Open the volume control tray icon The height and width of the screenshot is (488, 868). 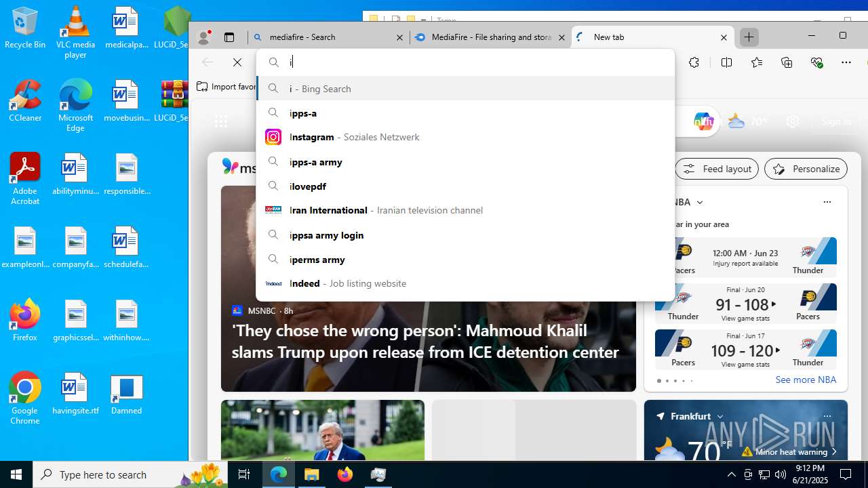781,474
